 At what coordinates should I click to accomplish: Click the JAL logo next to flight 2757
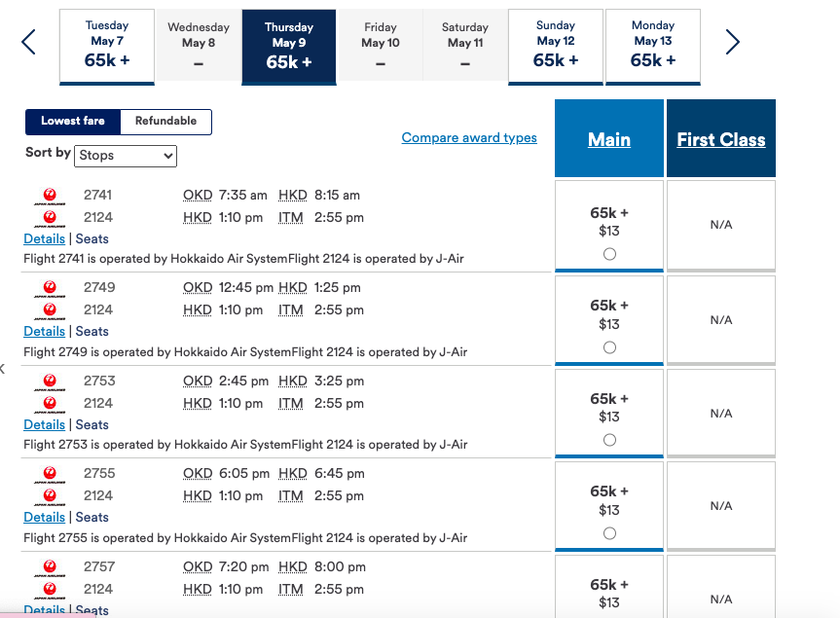point(48,568)
